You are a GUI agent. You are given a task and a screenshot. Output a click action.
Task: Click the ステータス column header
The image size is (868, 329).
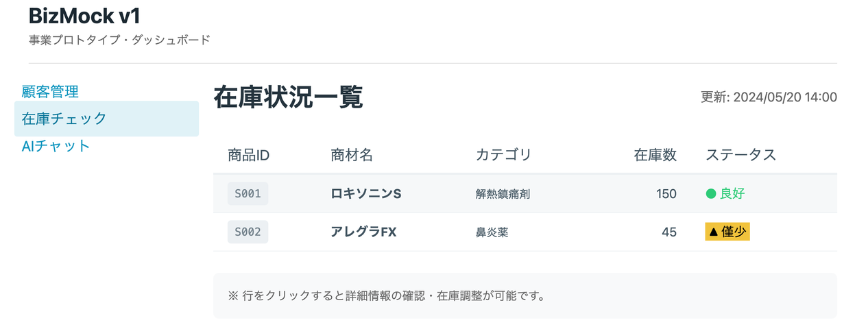coord(740,155)
